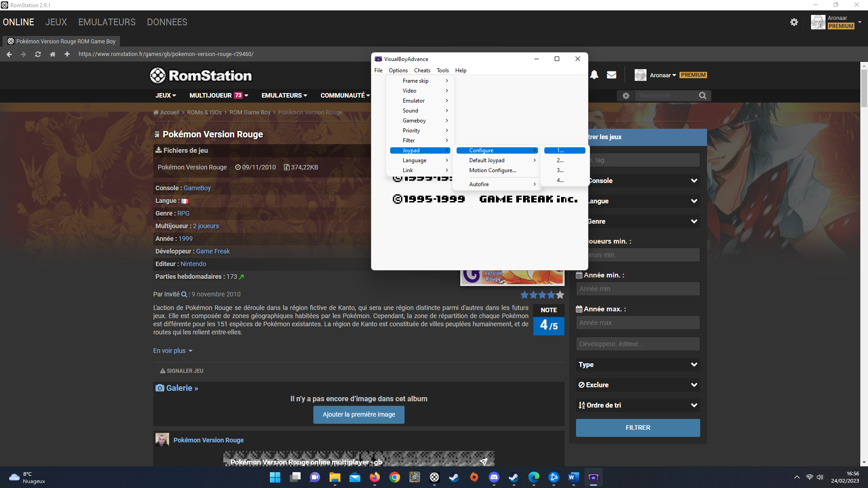Expand the Exclure filter section
The width and height of the screenshot is (868, 488).
(x=693, y=385)
